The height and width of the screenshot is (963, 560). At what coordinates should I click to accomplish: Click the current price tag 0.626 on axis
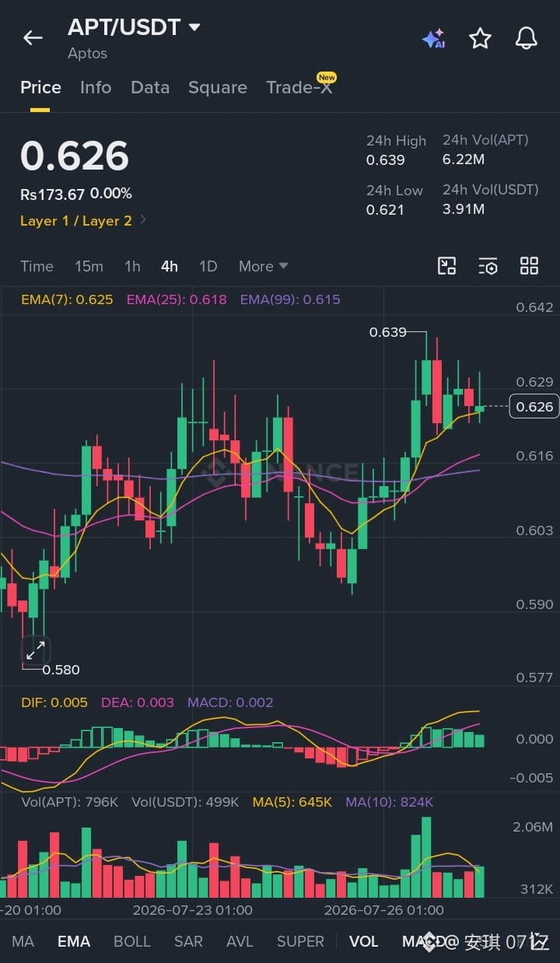coord(534,407)
